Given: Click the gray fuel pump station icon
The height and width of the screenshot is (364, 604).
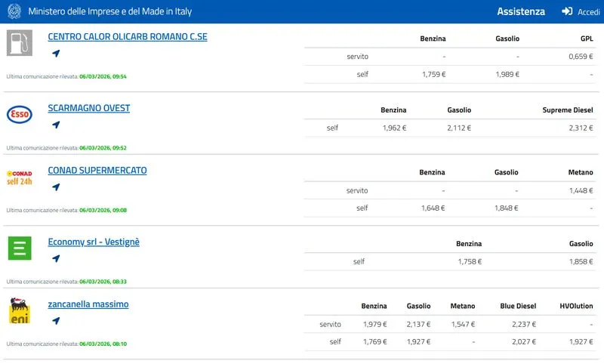Looking at the screenshot, I should click(20, 43).
